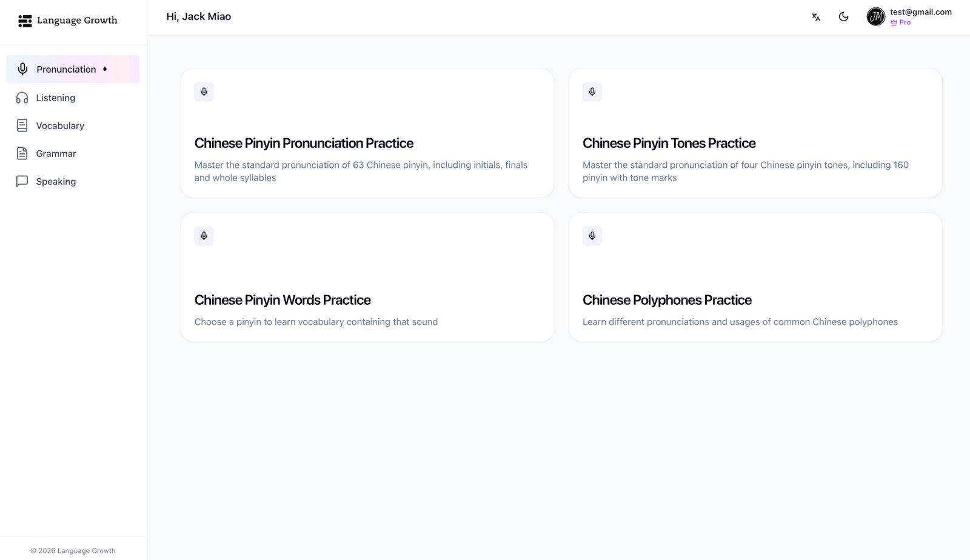Click the Pro subscription badge
The image size is (970, 560).
[x=901, y=22]
